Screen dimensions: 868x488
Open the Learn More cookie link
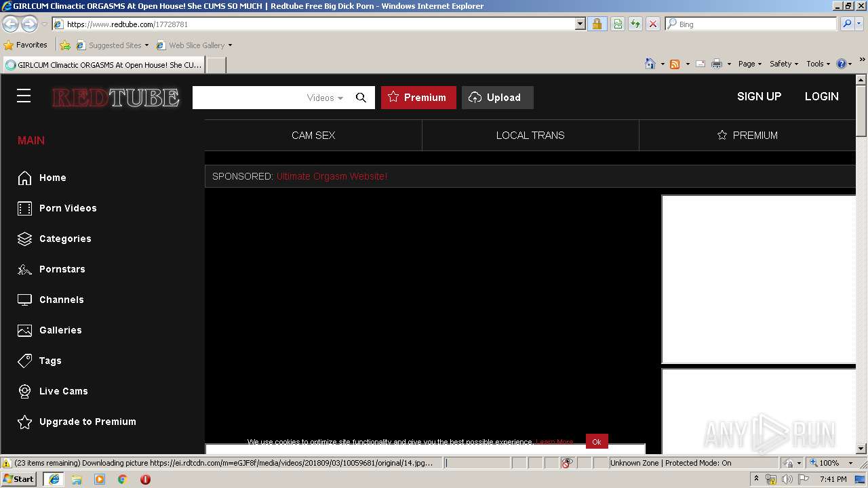point(555,442)
